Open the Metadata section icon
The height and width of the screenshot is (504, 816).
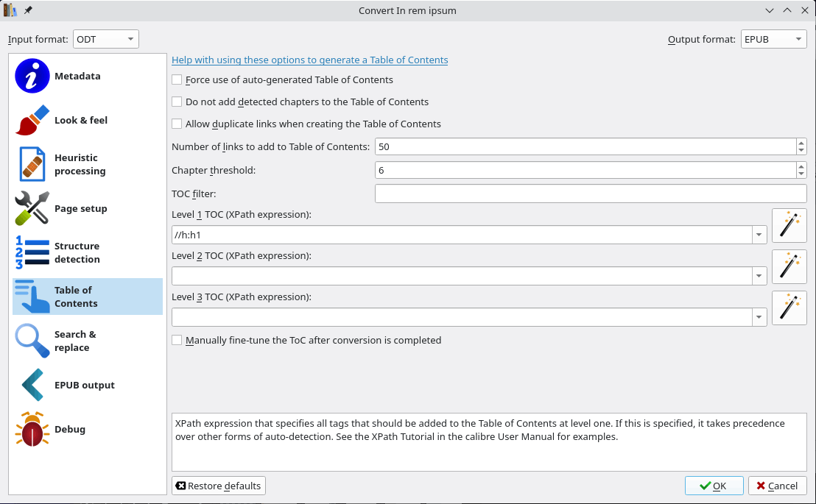tap(32, 77)
